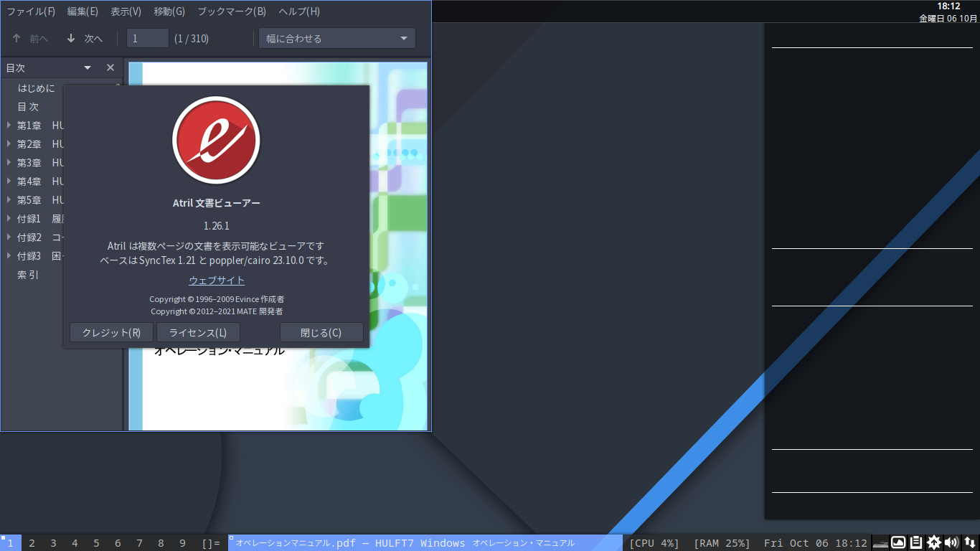980x551 pixels.
Task: Open the ヘルプ(H) menu
Action: pos(299,11)
